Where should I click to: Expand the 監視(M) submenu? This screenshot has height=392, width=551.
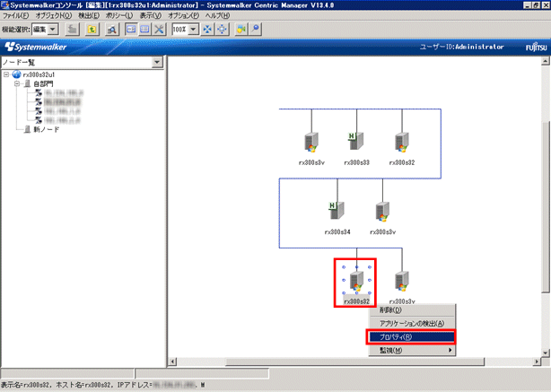click(x=412, y=350)
